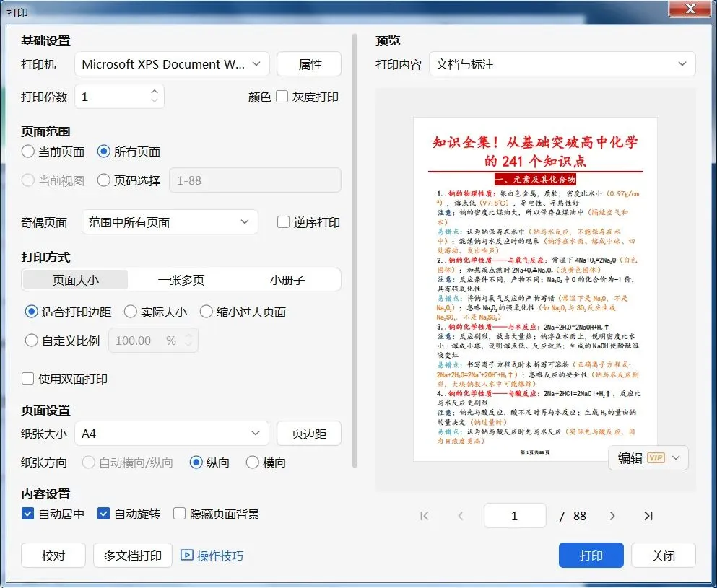This screenshot has width=717, height=588.
Task: Tick the 逆序打印 checkbox
Action: [x=284, y=222]
